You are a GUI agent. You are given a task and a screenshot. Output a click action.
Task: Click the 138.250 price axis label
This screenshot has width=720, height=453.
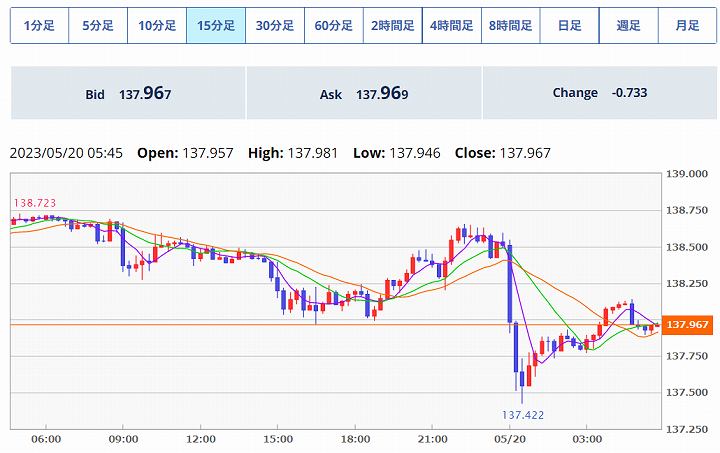(x=687, y=283)
